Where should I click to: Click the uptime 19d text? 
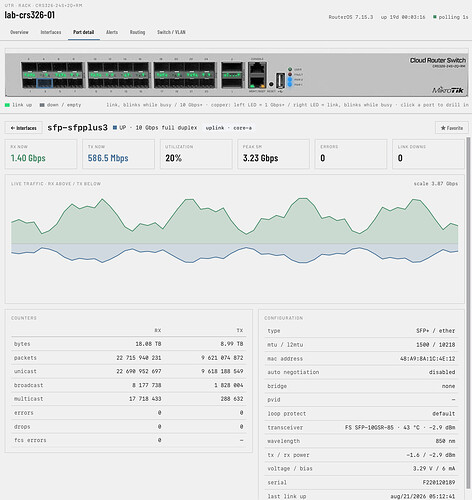pos(403,17)
